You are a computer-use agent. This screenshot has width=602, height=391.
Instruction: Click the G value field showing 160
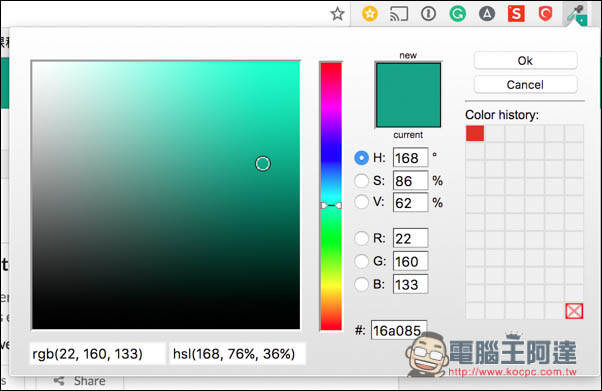pyautogui.click(x=410, y=262)
